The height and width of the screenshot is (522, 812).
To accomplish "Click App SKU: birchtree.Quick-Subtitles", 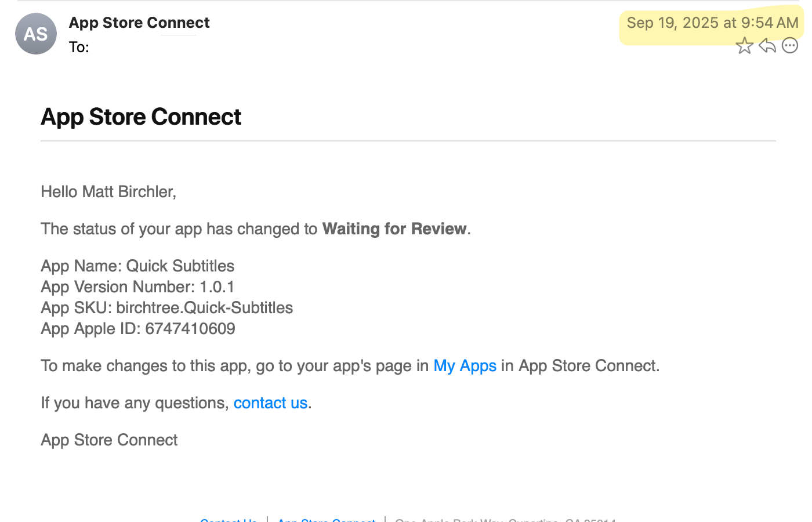I will click(167, 308).
